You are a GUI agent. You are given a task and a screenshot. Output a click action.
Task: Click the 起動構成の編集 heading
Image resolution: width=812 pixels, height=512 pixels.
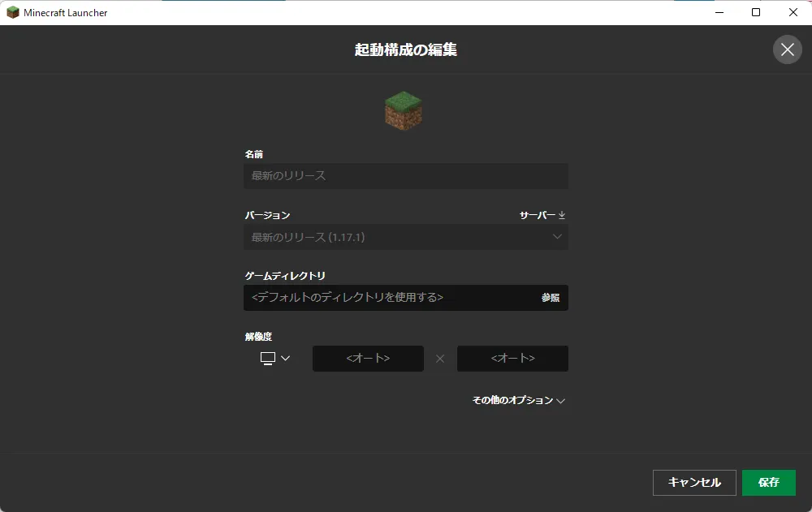tap(406, 49)
